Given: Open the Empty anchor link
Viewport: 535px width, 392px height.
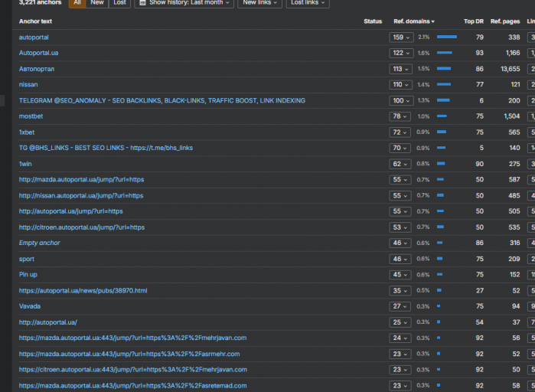Looking at the screenshot, I should (x=40, y=243).
